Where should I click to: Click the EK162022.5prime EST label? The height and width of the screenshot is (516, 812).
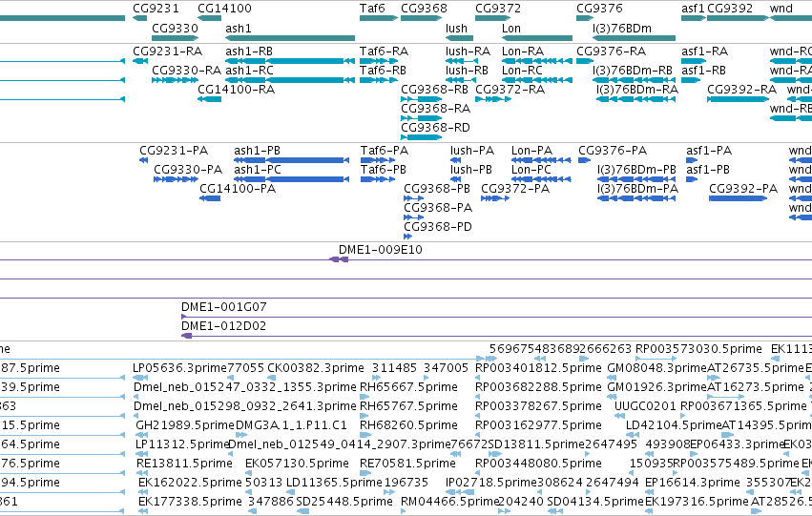(190, 483)
